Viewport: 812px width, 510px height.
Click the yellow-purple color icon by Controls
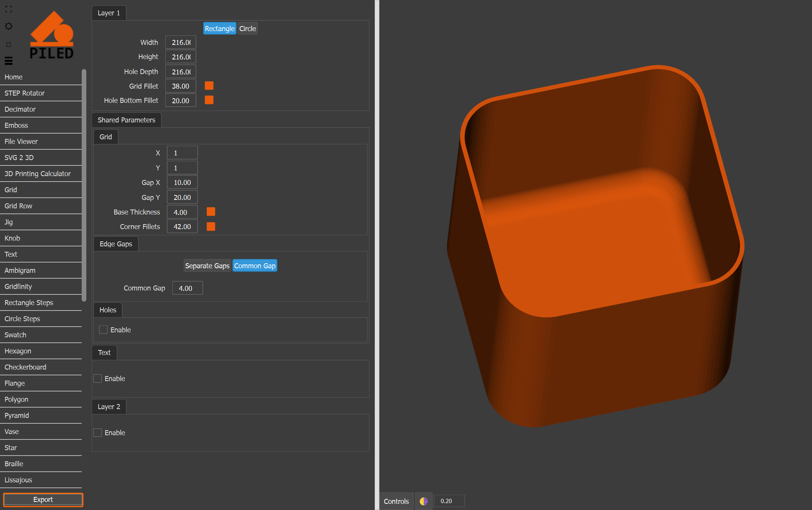[x=423, y=501]
